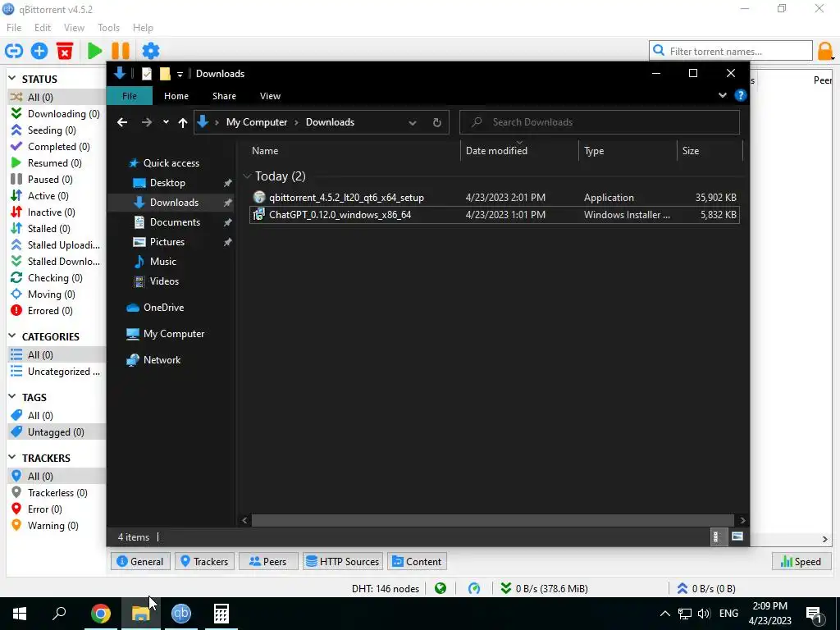Click the Search Downloads box
Viewport: 840px width, 630px height.
click(600, 122)
